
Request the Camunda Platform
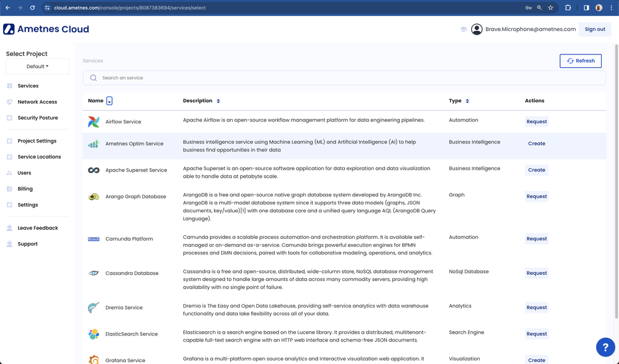pos(537,239)
